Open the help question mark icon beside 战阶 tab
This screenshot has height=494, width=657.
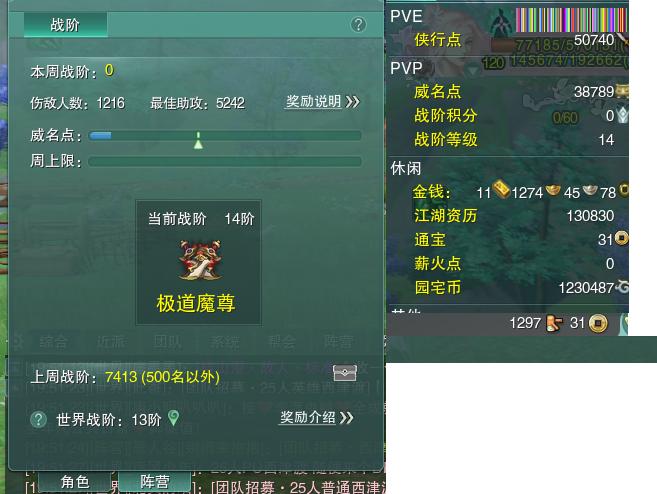pos(358,25)
